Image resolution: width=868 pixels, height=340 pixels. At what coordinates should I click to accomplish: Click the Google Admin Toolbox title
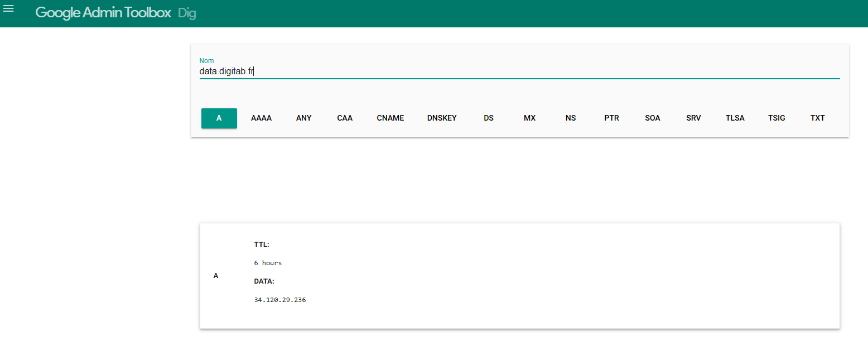point(103,13)
